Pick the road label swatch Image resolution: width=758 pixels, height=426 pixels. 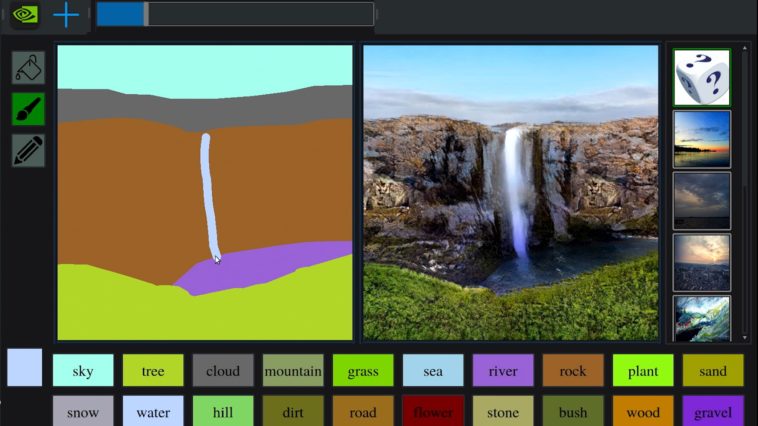[x=363, y=411]
